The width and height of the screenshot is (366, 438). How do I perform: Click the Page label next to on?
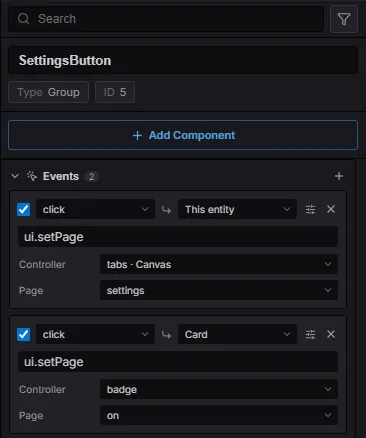click(31, 416)
